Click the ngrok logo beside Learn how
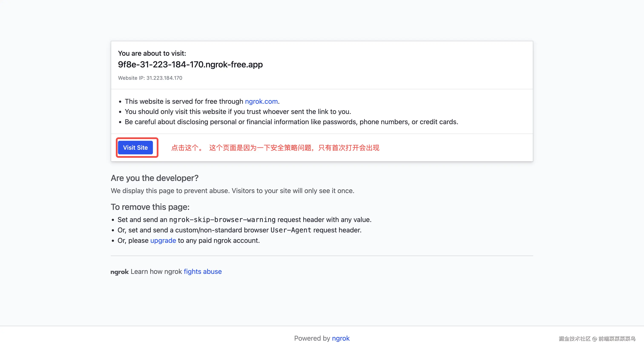This screenshot has width=644, height=350. click(x=119, y=272)
